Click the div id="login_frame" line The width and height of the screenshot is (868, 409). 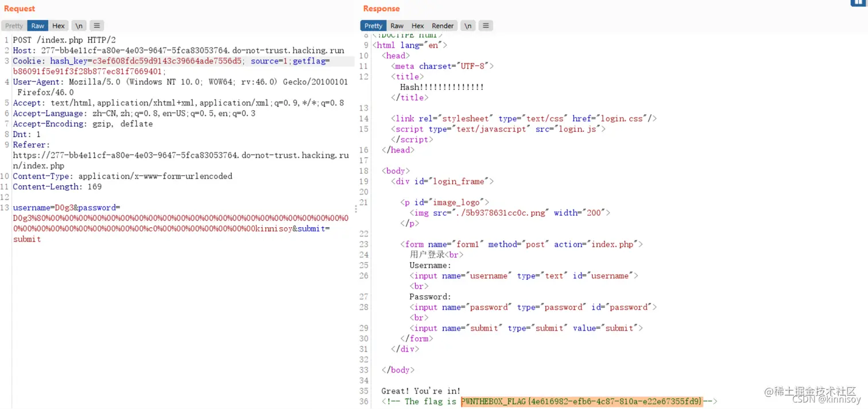443,181
